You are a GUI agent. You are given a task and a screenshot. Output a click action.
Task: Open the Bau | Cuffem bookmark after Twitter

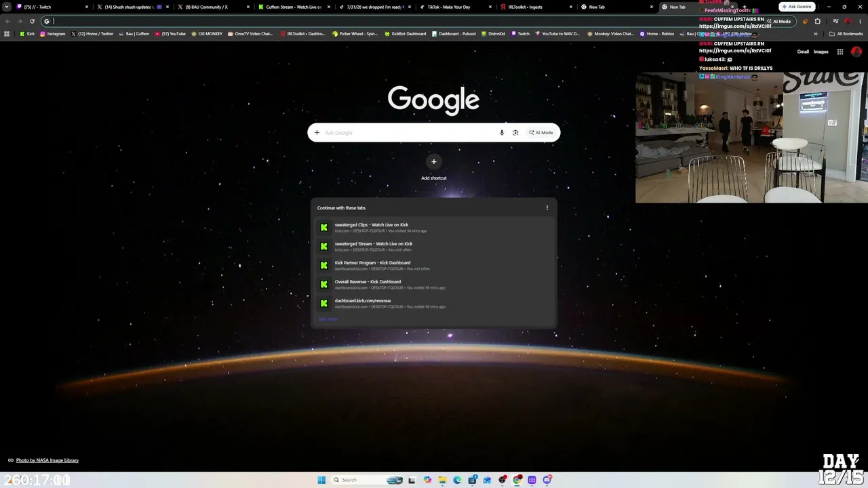click(x=134, y=34)
